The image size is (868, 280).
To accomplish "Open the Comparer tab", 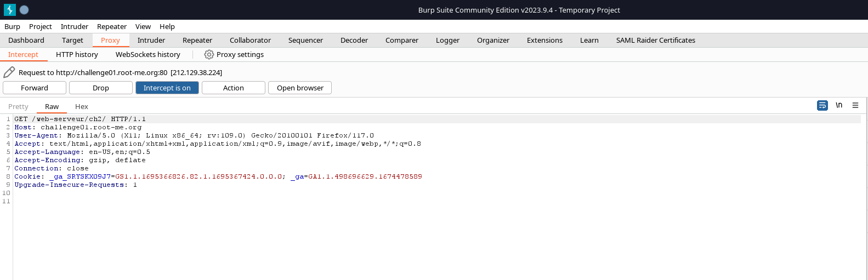I will click(x=402, y=40).
